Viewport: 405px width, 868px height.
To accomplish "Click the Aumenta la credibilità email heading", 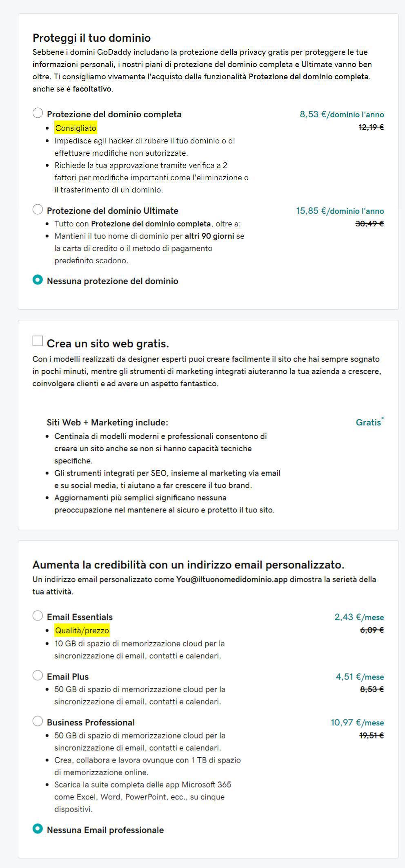I will pos(188,565).
